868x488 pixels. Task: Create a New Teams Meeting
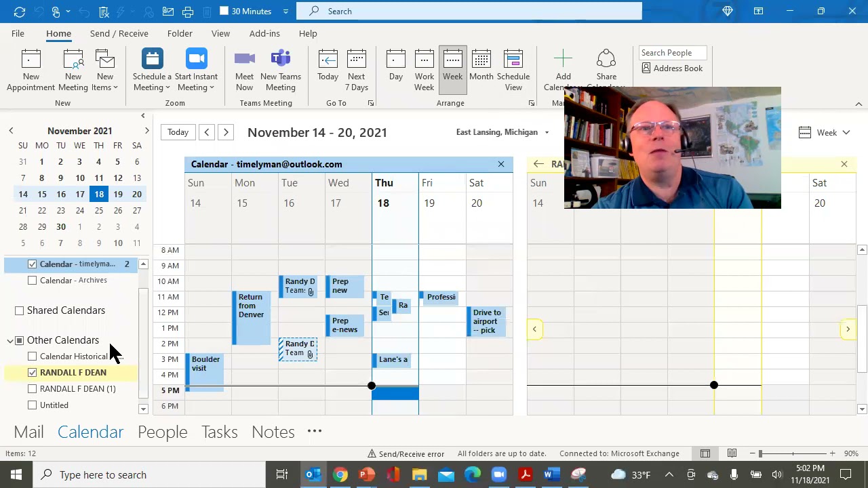pos(280,70)
